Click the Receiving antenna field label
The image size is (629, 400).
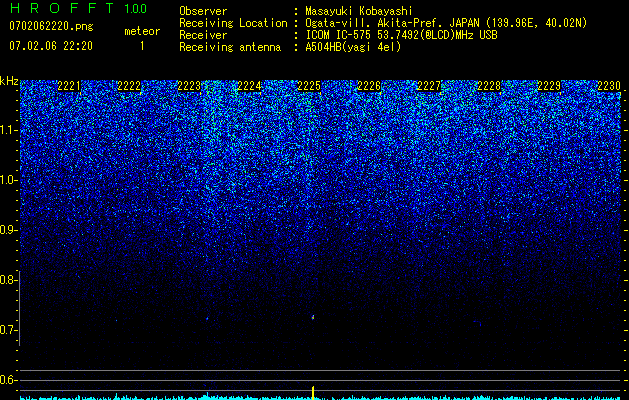[x=230, y=47]
